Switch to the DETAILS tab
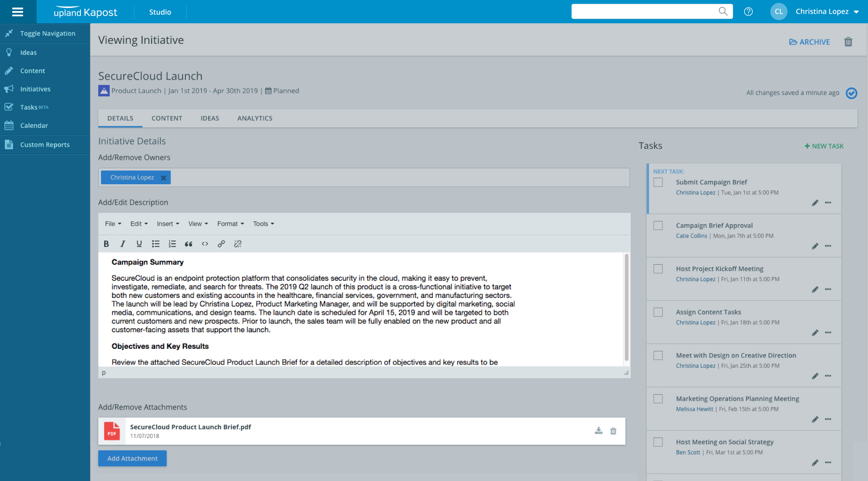Image resolution: width=868 pixels, height=481 pixels. (x=120, y=118)
